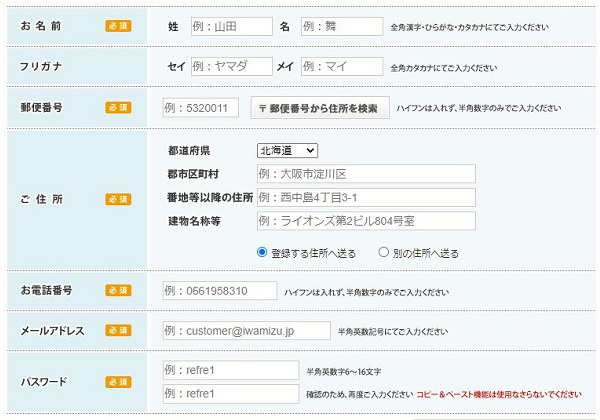Click the お電話番号 phone number field

(x=219, y=291)
